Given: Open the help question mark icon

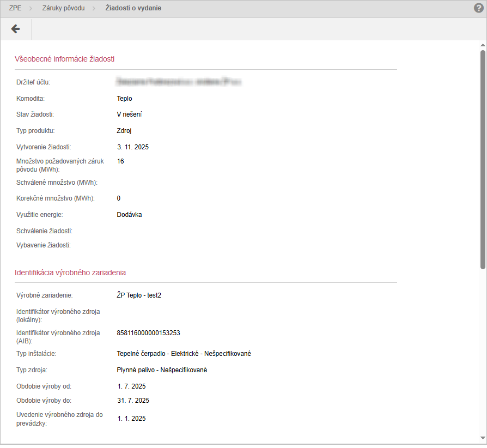Looking at the screenshot, I should pos(479,8).
